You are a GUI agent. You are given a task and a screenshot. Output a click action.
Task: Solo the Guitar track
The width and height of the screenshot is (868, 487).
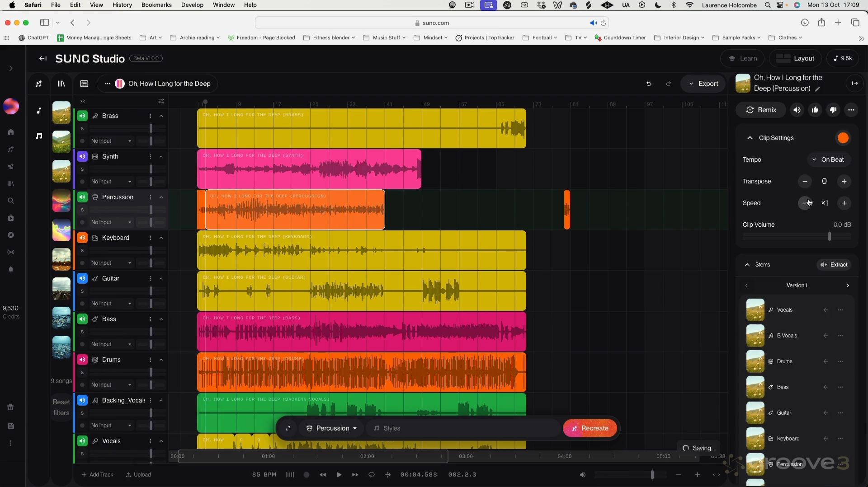82,291
